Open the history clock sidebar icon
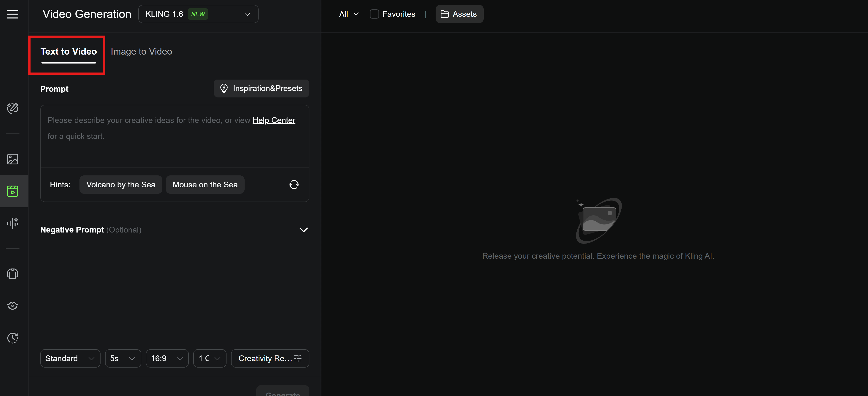Image resolution: width=868 pixels, height=396 pixels. [x=12, y=338]
